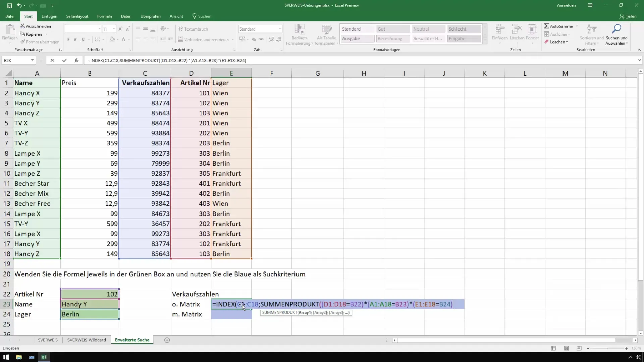This screenshot has width=644, height=362.
Task: Click the vertical scrollbar down arrow
Action: (x=640, y=333)
